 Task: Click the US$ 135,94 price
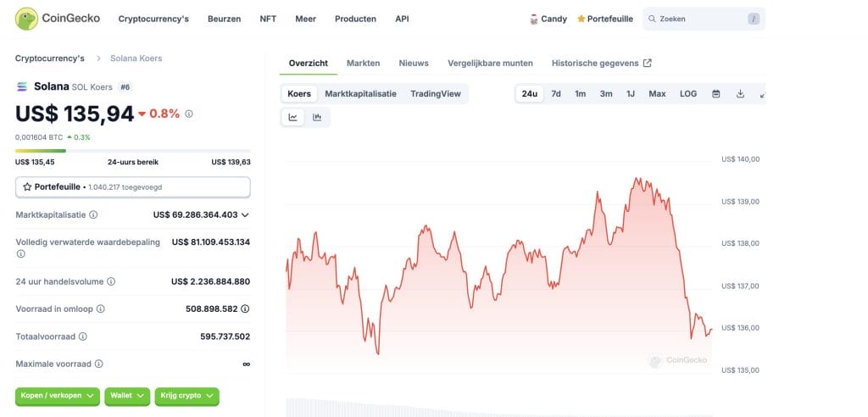point(75,114)
